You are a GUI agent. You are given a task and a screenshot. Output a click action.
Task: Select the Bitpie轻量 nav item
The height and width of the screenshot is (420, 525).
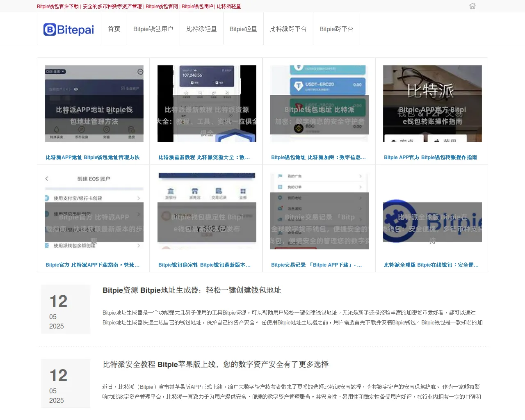pos(243,29)
